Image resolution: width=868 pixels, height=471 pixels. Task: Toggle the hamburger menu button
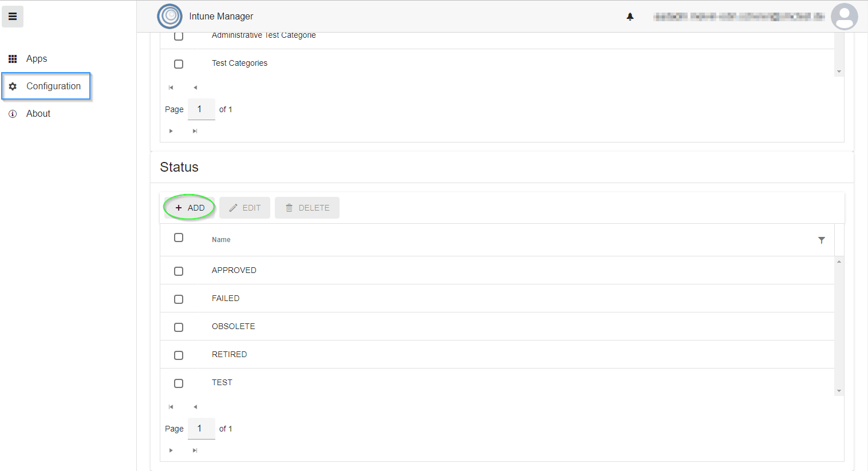[x=13, y=17]
